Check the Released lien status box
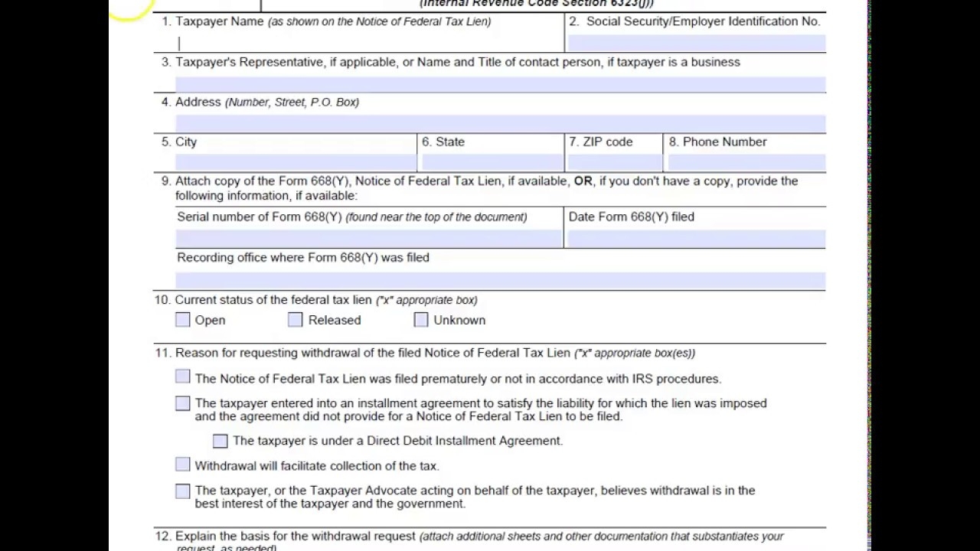This screenshot has height=551, width=980. pos(296,320)
